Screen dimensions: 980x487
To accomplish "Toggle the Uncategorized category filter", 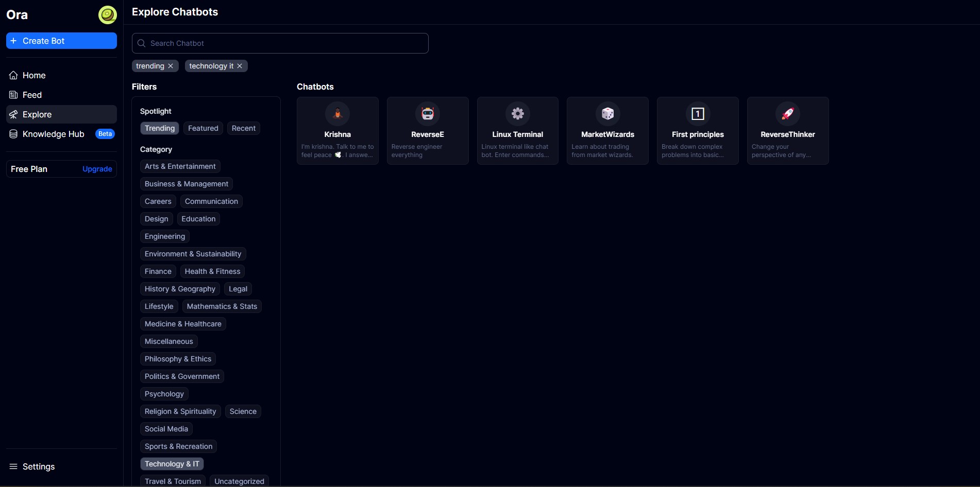I will pos(240,481).
